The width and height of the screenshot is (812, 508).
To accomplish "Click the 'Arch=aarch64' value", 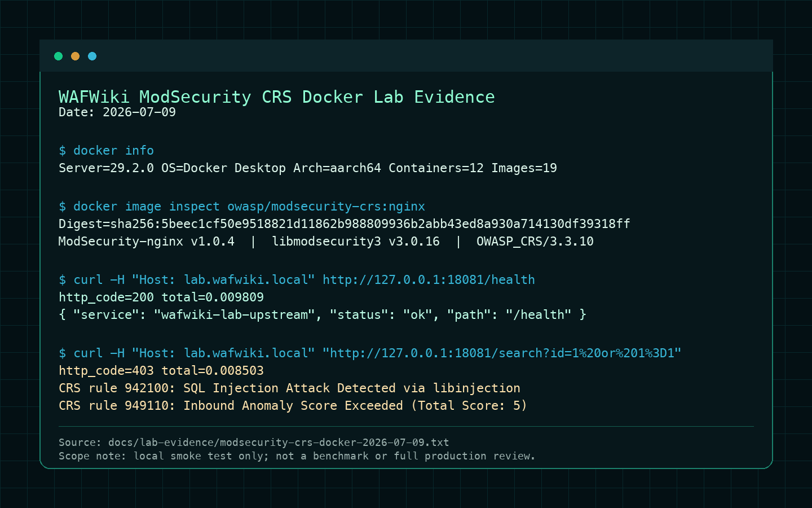I will pyautogui.click(x=337, y=168).
